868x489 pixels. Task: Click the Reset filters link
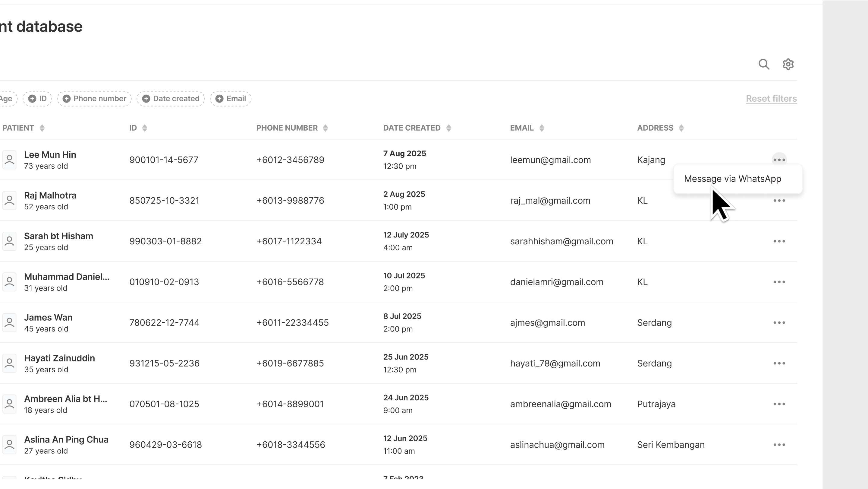[771, 98]
